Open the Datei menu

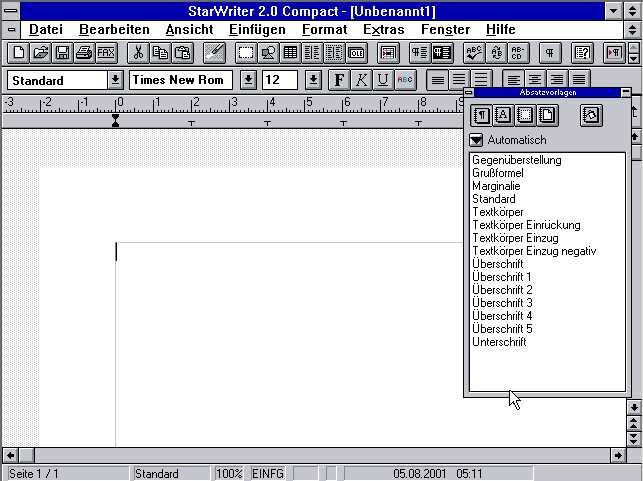pyautogui.click(x=46, y=30)
